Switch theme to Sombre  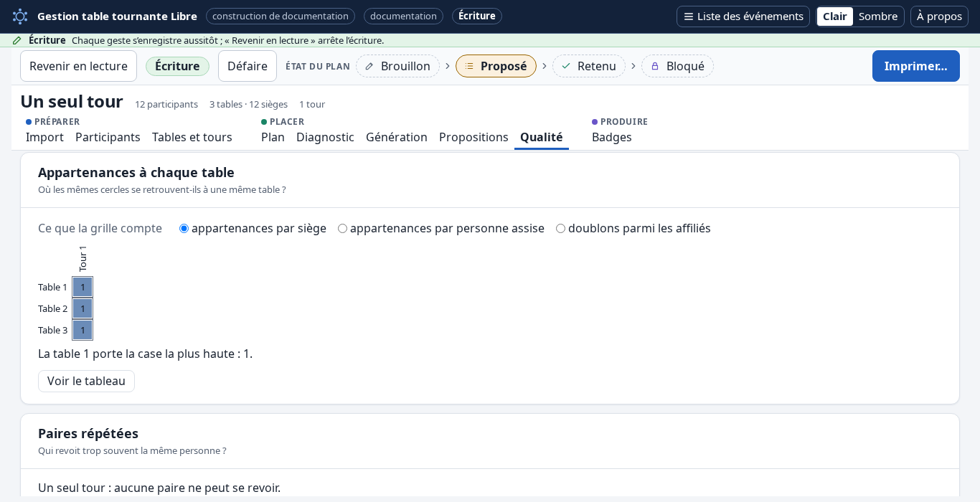click(878, 16)
